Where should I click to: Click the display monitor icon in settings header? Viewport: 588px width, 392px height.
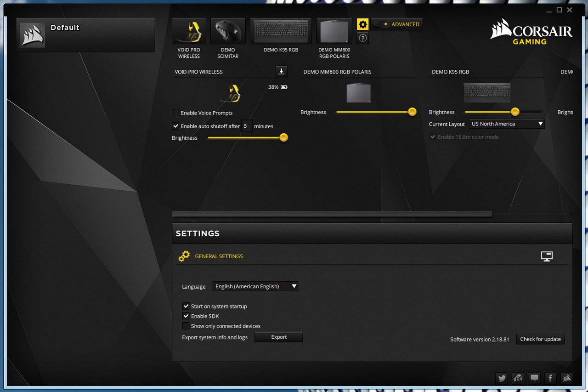[547, 256]
